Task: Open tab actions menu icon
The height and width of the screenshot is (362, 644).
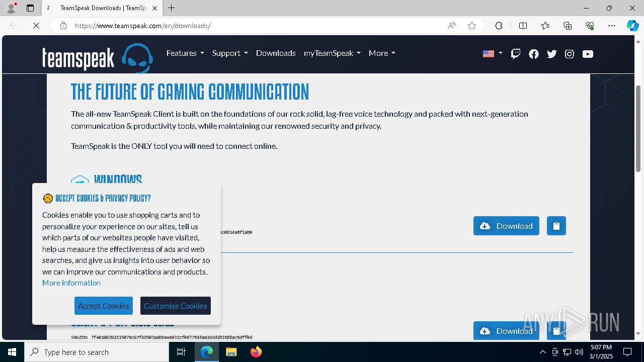Action: pos(30,8)
